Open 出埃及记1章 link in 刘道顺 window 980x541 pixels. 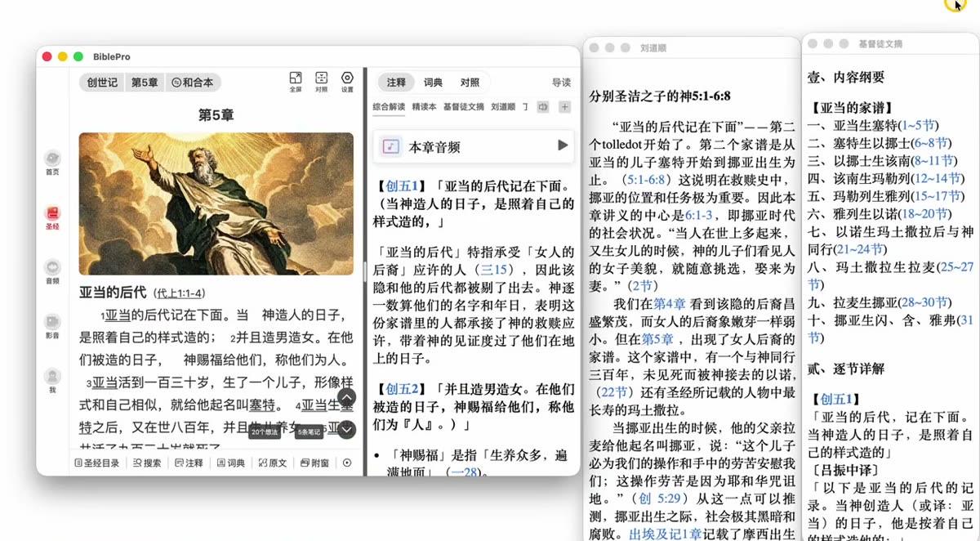coord(665,534)
